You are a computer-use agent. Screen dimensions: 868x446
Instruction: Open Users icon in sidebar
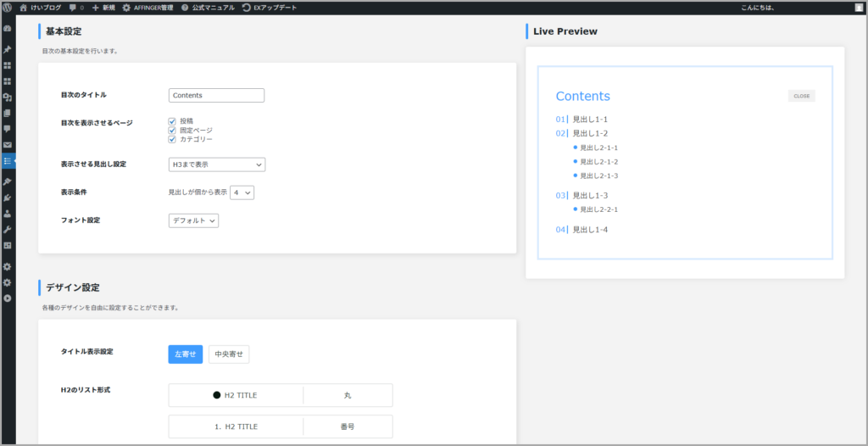(8, 214)
